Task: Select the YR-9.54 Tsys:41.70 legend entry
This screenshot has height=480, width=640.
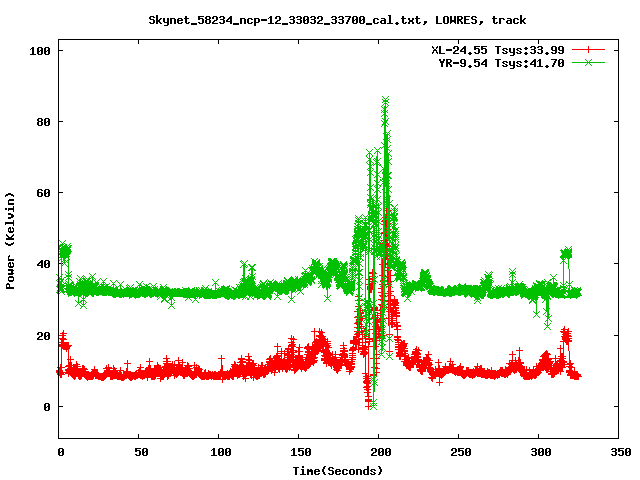Action: pos(501,63)
